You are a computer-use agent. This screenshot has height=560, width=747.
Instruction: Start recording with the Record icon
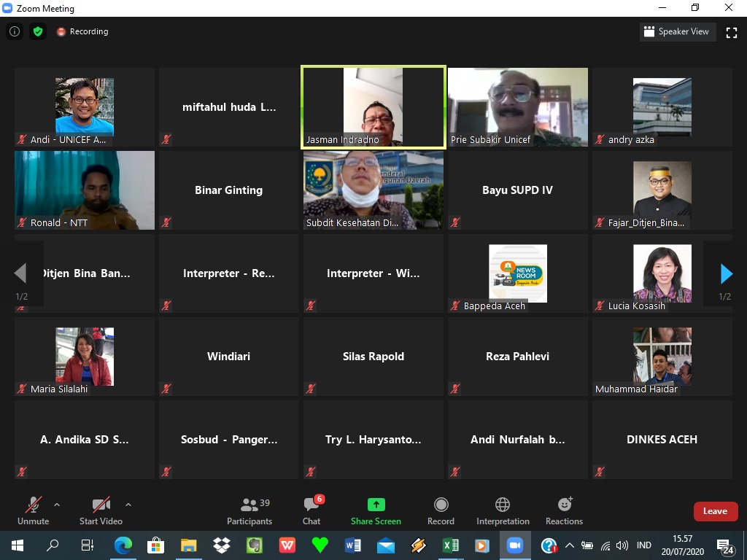(x=441, y=505)
